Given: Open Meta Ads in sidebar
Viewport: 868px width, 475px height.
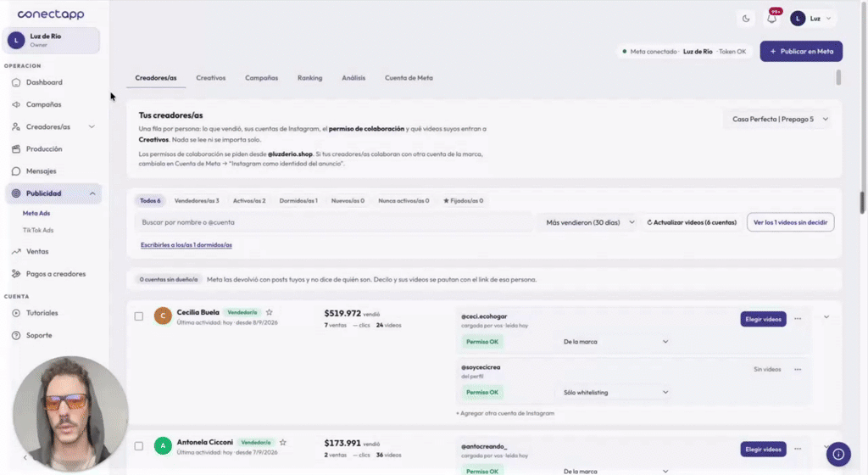Looking at the screenshot, I should [36, 213].
